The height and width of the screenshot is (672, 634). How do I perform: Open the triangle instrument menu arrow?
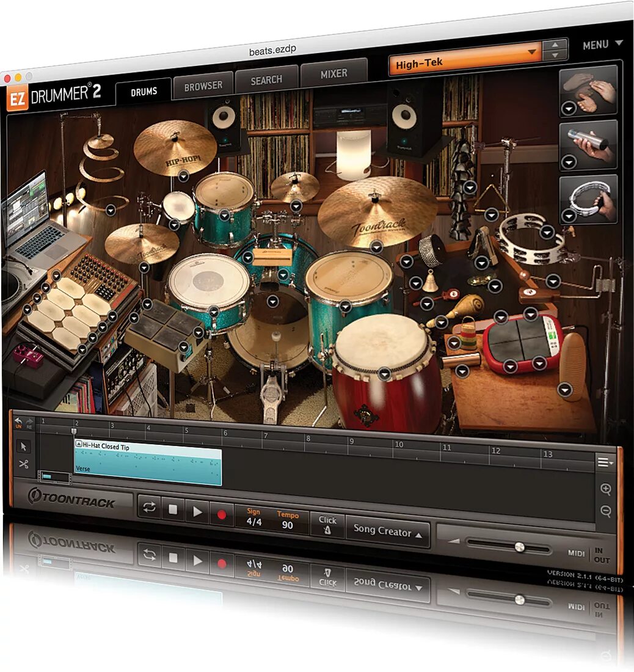(x=491, y=214)
